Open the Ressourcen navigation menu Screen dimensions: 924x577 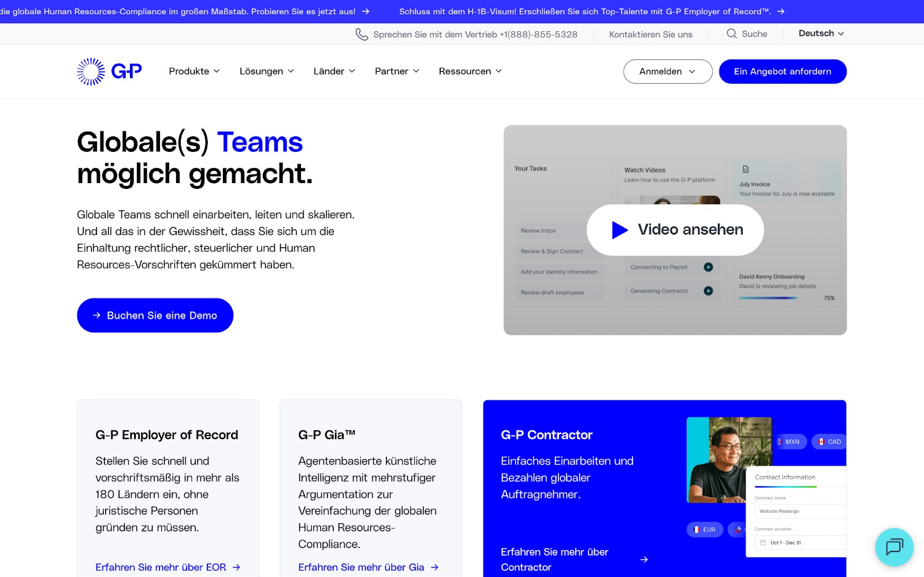coord(470,72)
